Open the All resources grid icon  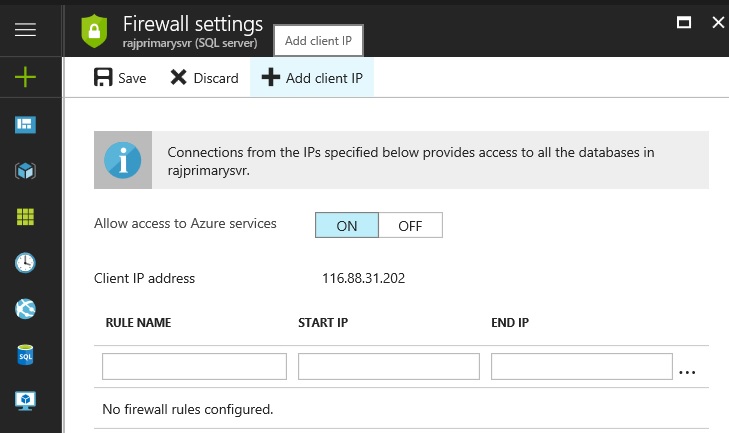pos(26,217)
